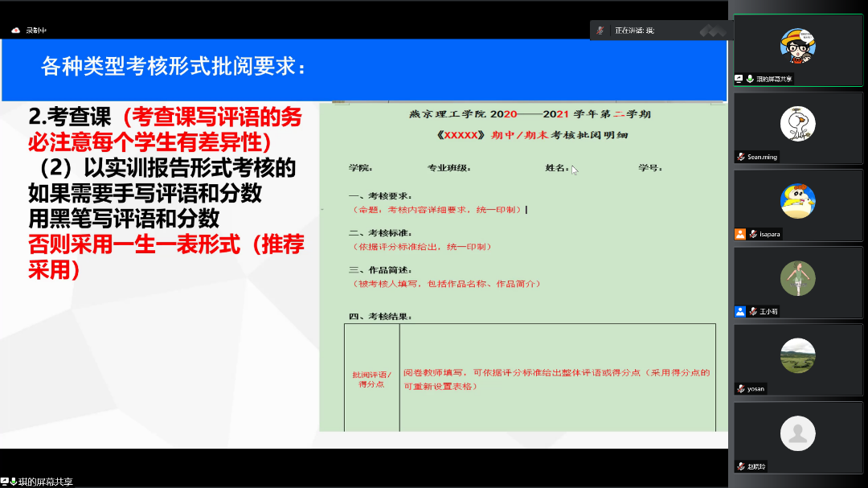Select the straw-hat cartoon avatar of the presenter
Image resolution: width=868 pixels, height=488 pixels.
click(797, 46)
